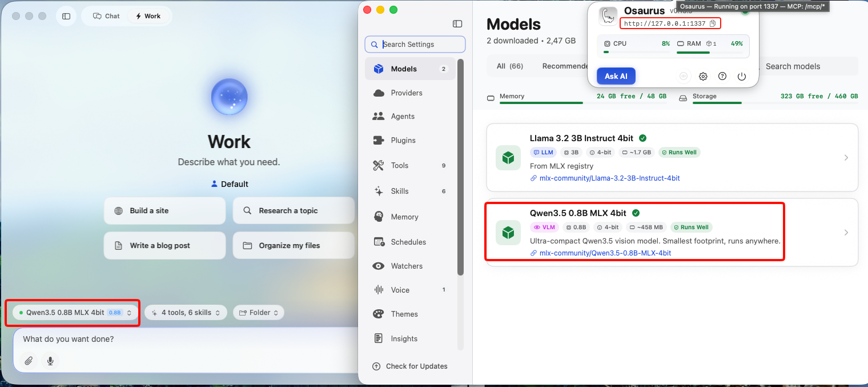
Task: Click the glowing orb above Work heading
Action: [x=229, y=97]
